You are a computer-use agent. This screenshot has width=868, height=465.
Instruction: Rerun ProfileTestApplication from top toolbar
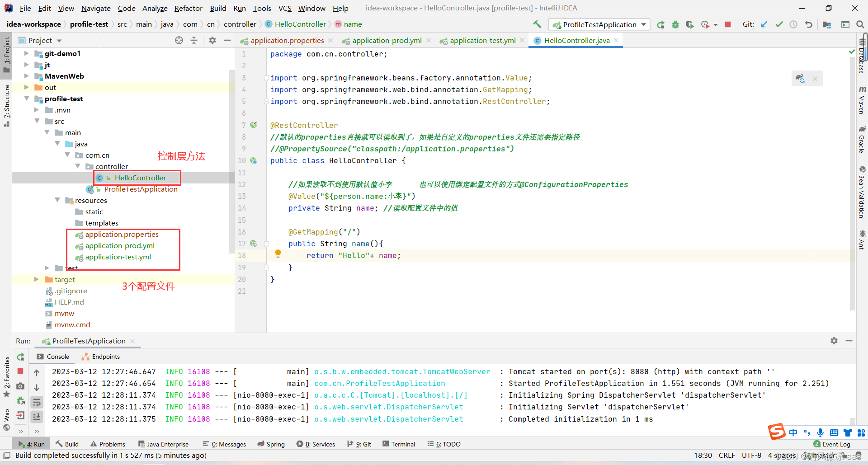point(660,24)
